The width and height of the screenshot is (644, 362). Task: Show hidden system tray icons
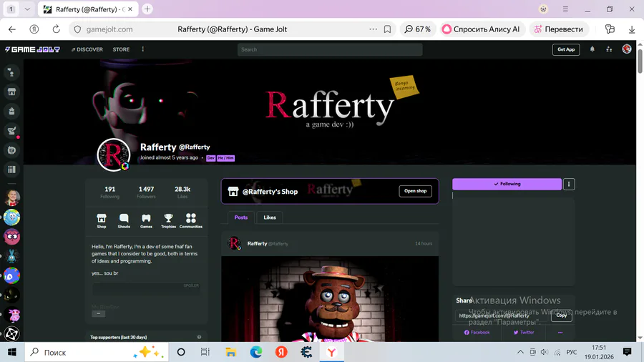point(520,352)
